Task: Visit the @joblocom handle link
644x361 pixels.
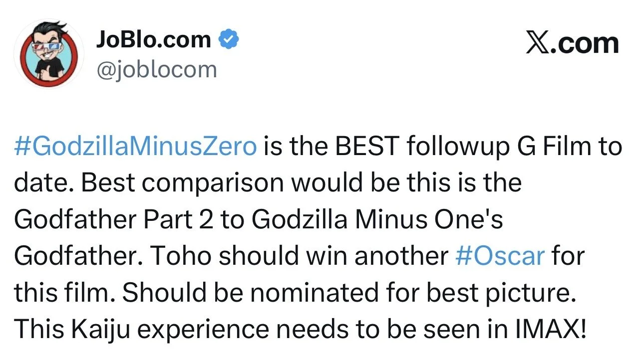Action: 156,70
